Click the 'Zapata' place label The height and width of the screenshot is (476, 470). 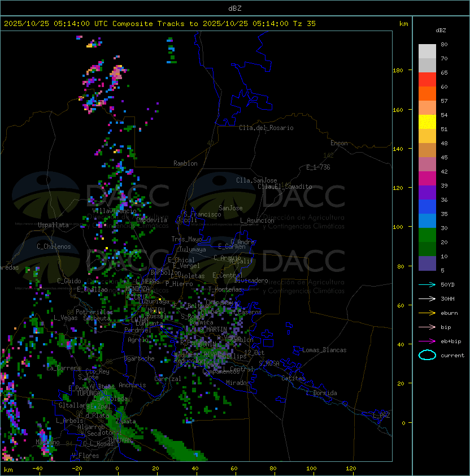(x=125, y=421)
